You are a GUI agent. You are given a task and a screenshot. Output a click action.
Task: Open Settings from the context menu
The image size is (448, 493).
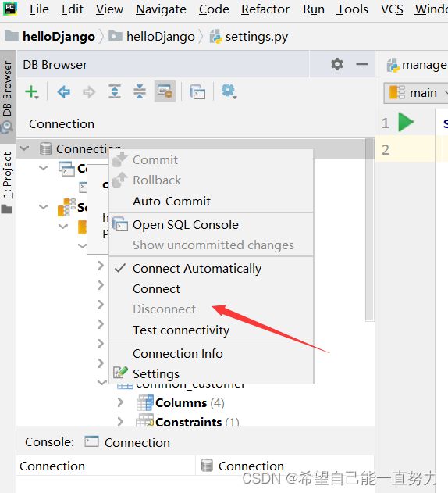pyautogui.click(x=211, y=373)
